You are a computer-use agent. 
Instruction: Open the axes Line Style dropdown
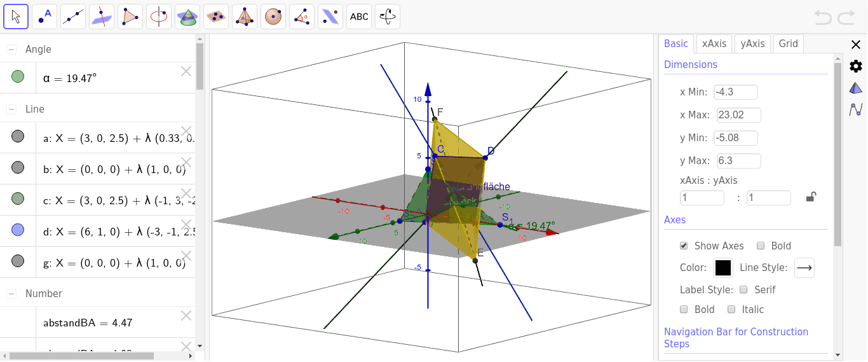[804, 268]
